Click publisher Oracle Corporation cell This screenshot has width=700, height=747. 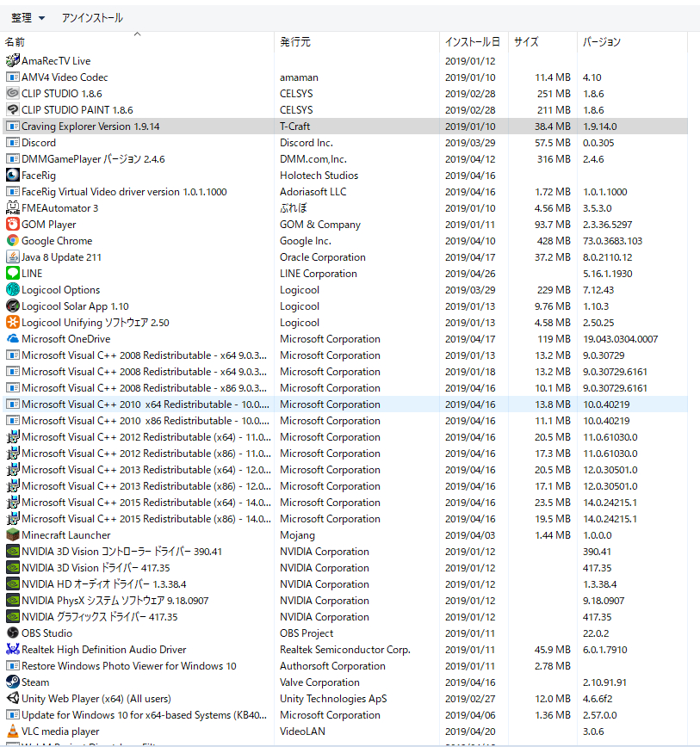323,256
